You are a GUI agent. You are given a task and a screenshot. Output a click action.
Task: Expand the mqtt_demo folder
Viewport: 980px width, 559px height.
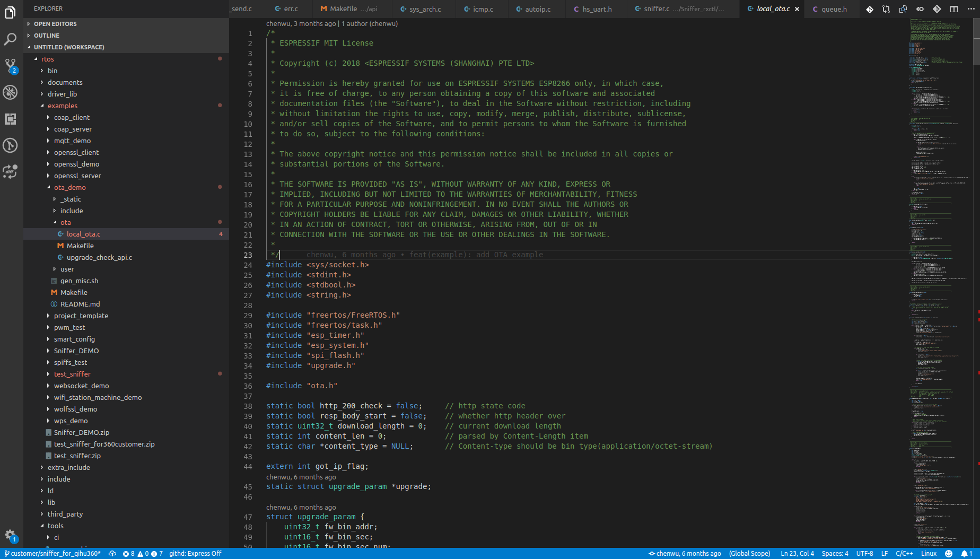point(126,141)
